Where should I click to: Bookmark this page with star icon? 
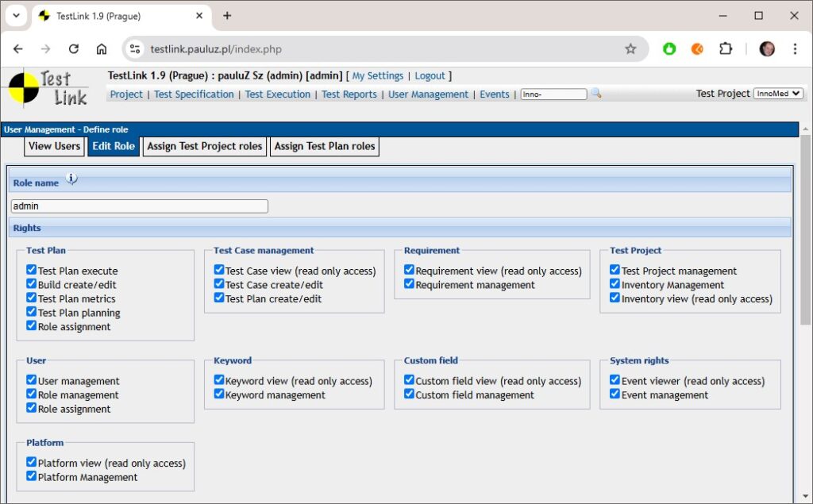[x=630, y=49]
